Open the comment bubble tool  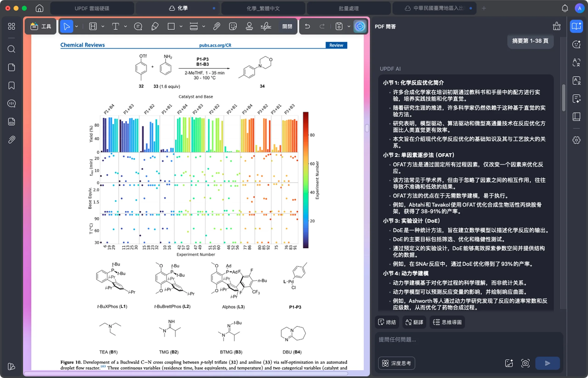click(138, 26)
